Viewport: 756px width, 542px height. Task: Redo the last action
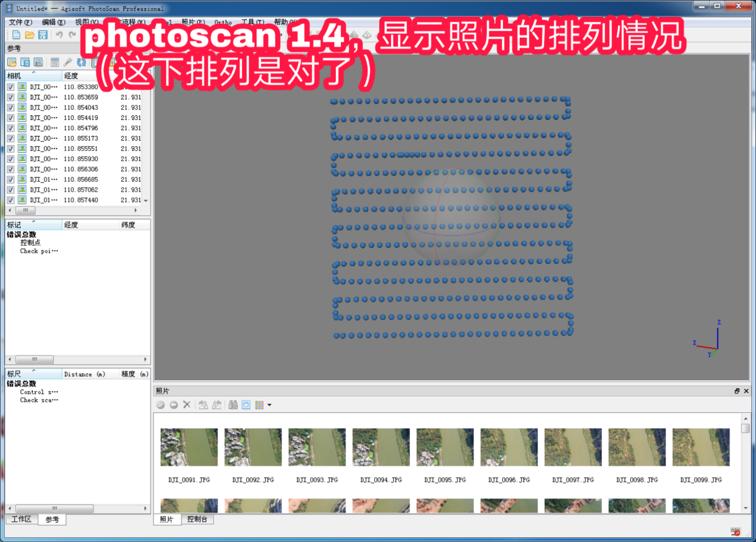coord(73,35)
